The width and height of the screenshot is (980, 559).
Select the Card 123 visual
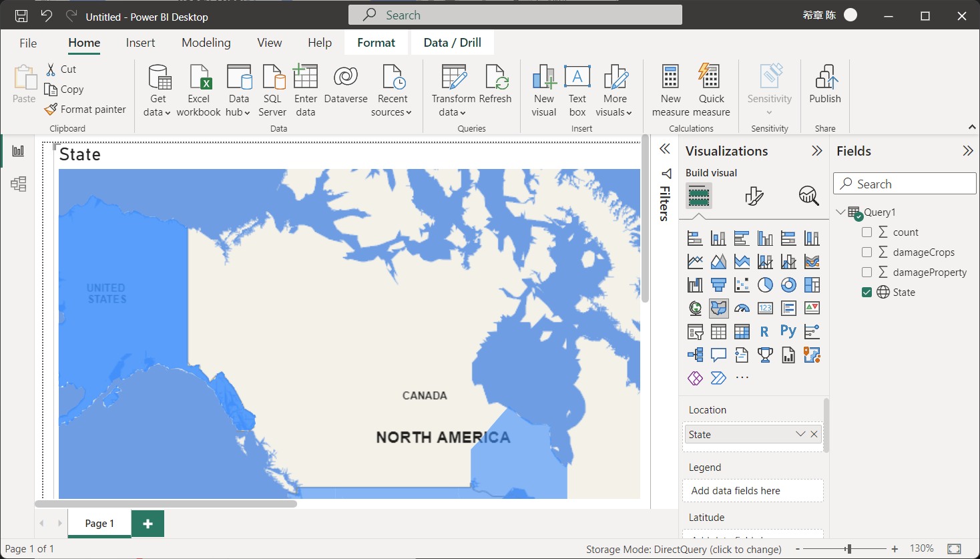[765, 309]
